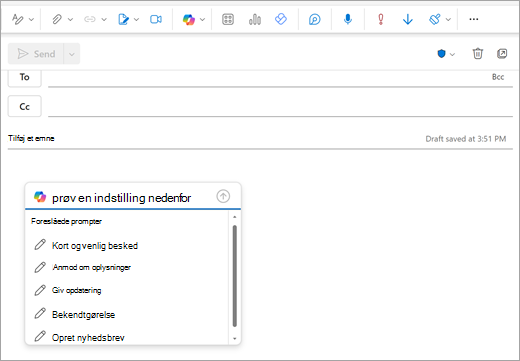Pop out the message into new window

(502, 53)
